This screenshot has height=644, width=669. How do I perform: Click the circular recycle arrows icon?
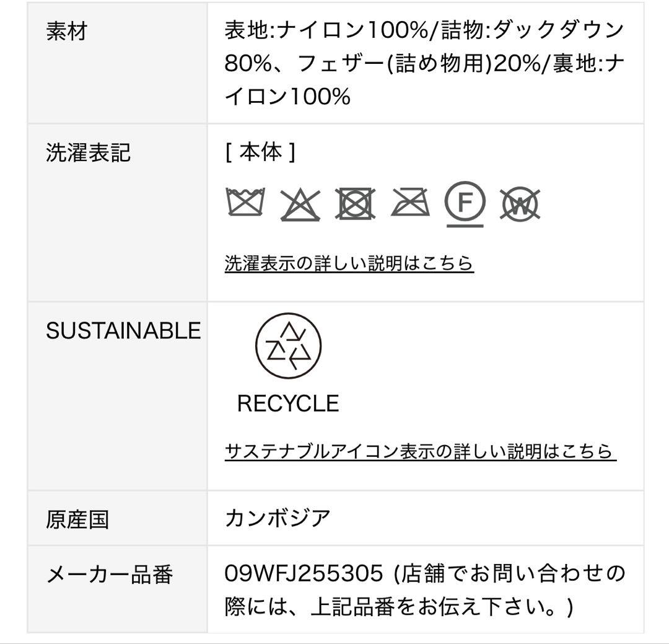288,346
